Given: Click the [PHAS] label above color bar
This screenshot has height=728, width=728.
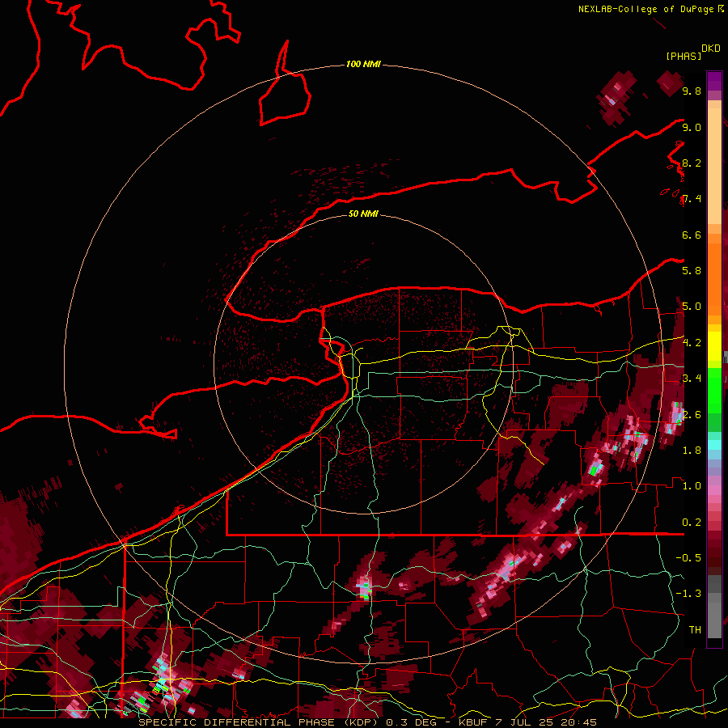Looking at the screenshot, I should pyautogui.click(x=684, y=57).
